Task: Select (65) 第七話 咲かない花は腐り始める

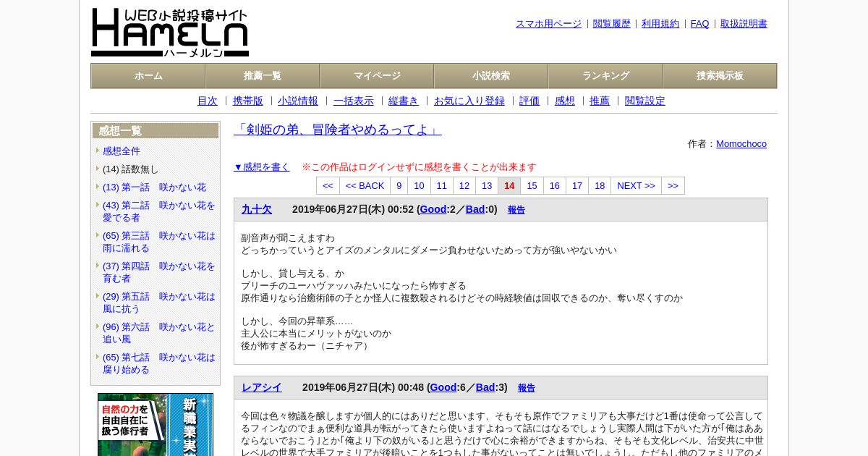Action: [159, 363]
